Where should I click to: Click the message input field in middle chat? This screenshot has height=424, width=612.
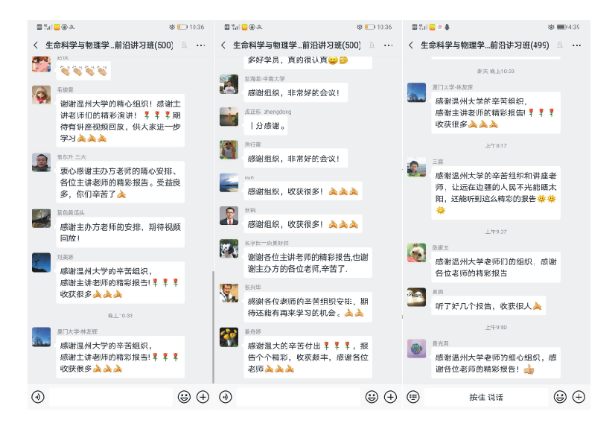298,397
